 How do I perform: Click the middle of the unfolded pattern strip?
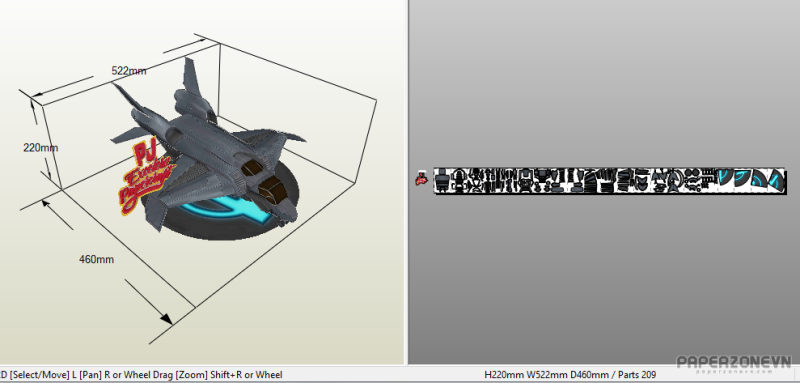[x=610, y=181]
